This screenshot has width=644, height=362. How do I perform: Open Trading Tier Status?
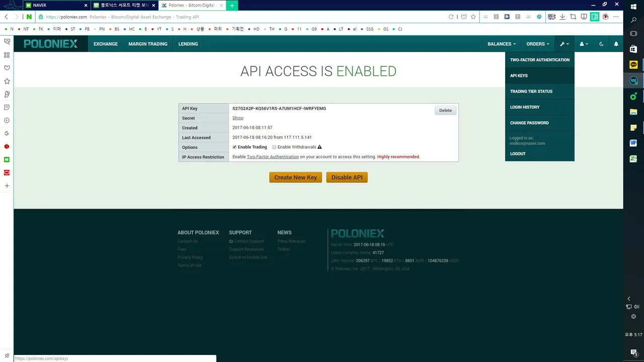point(539,92)
